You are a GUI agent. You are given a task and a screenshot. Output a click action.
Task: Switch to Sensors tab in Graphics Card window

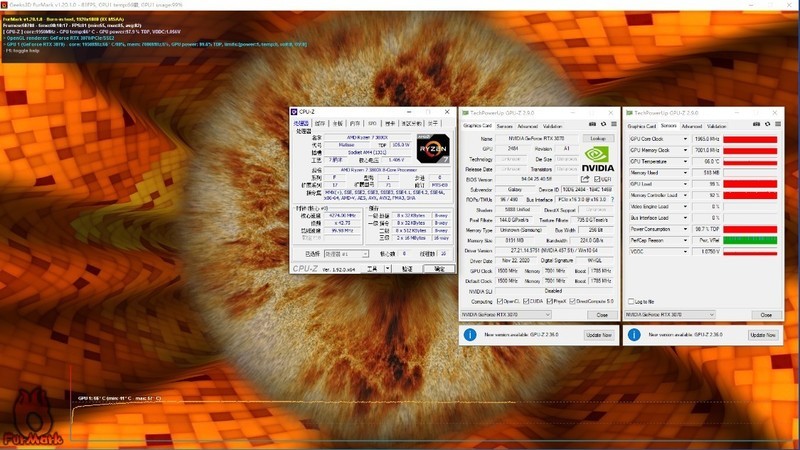click(x=505, y=126)
